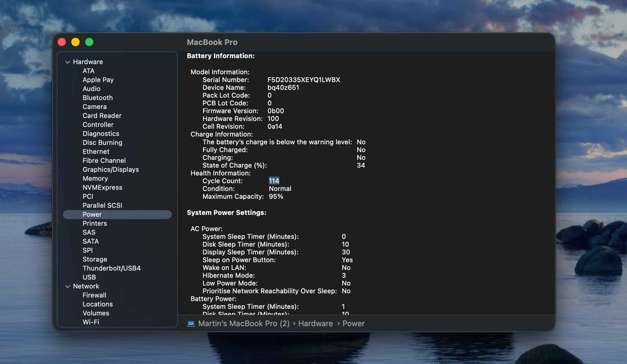Select Memory in the sidebar
The image size is (627, 364).
pos(95,179)
